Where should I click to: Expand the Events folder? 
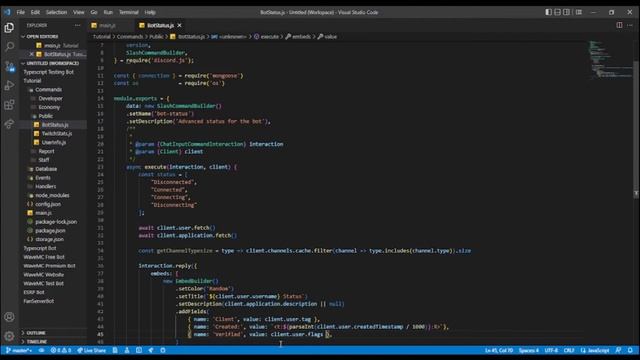42,178
